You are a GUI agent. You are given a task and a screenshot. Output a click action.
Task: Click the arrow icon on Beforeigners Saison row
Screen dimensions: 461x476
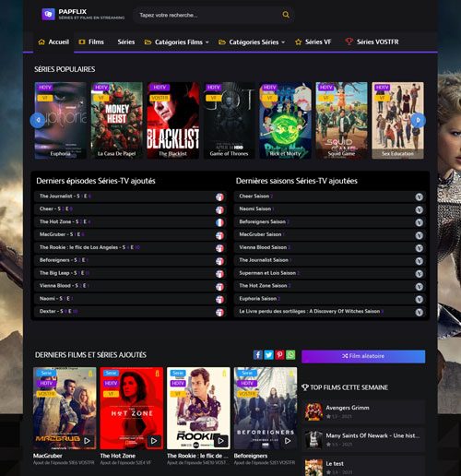(x=420, y=222)
